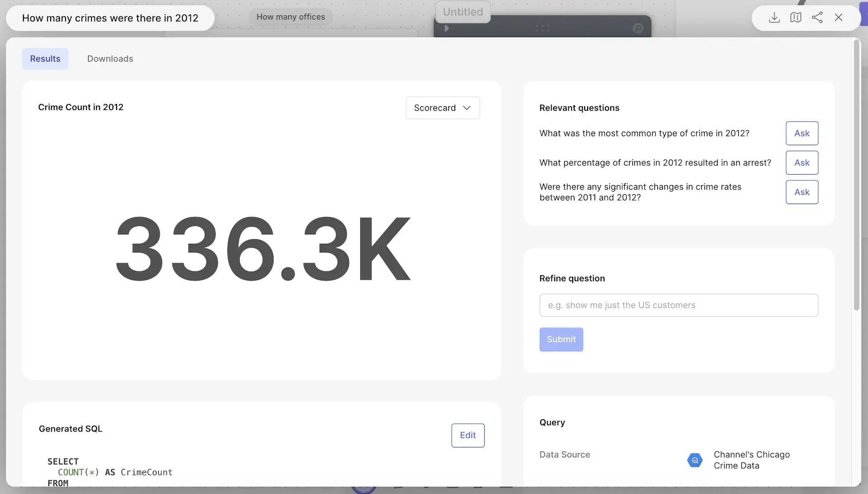Viewport: 868px width, 494px height.
Task: Click the Channel's Chicago Crime Data source icon
Action: pyautogui.click(x=695, y=460)
